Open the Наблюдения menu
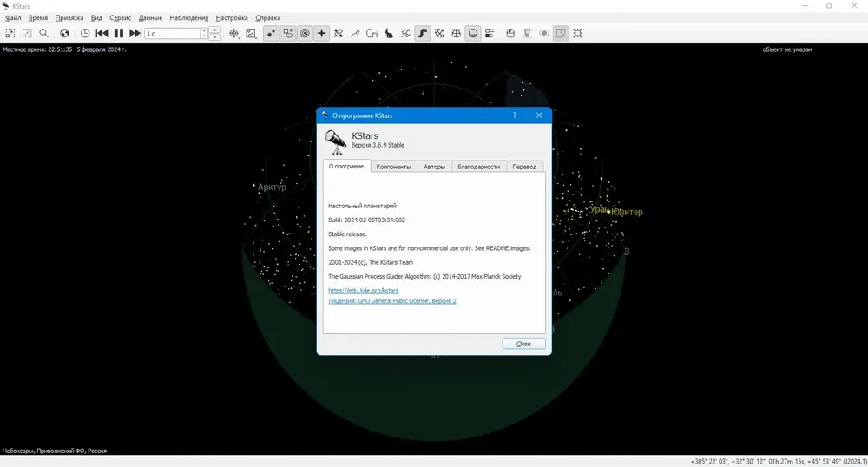Viewport: 868px width, 467px height. coord(188,17)
